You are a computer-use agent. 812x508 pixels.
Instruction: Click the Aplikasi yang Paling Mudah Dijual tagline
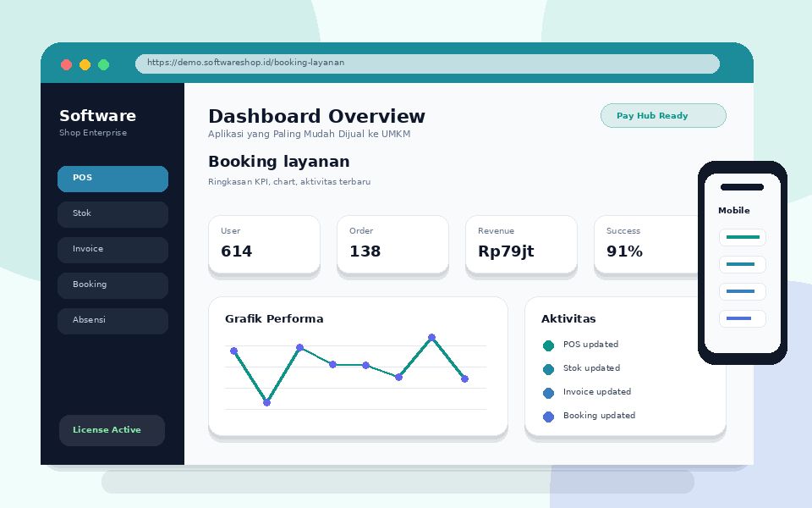[310, 134]
